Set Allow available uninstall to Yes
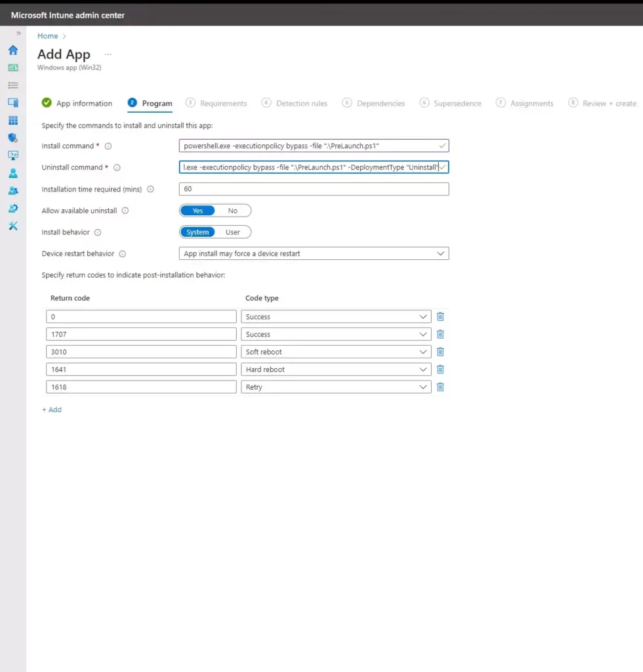Image resolution: width=643 pixels, height=672 pixels. (x=197, y=211)
